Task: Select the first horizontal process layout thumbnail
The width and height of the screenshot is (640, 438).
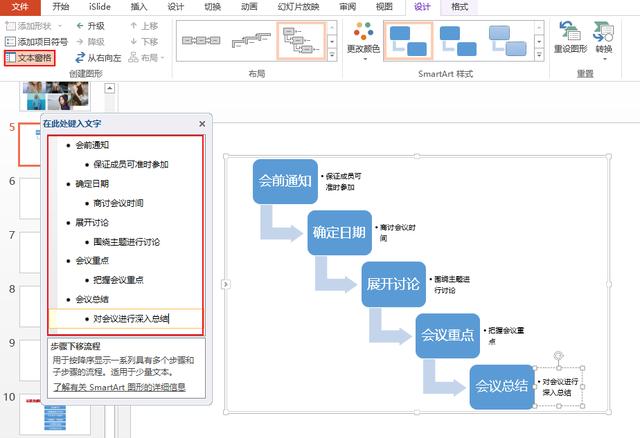Action: point(201,40)
